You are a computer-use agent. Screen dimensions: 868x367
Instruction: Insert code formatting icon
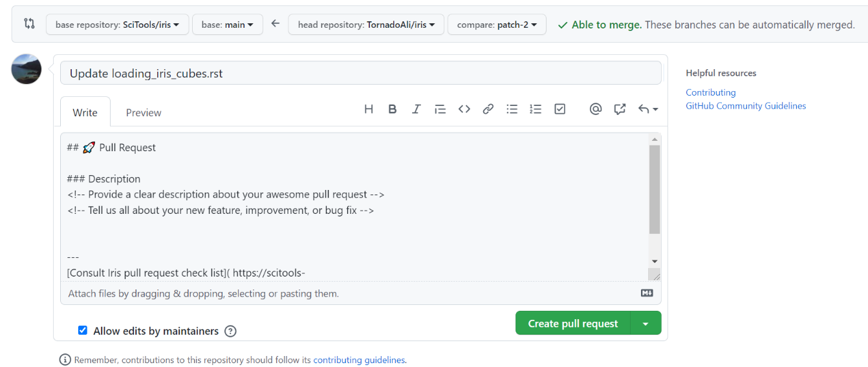click(464, 109)
